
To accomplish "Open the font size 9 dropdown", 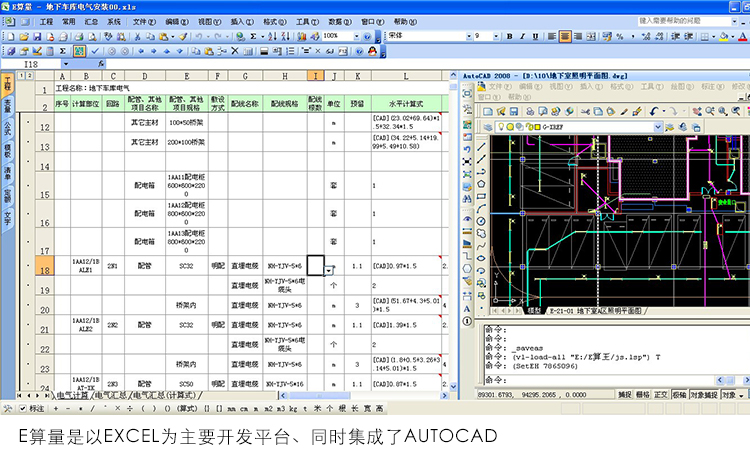I will click(496, 36).
